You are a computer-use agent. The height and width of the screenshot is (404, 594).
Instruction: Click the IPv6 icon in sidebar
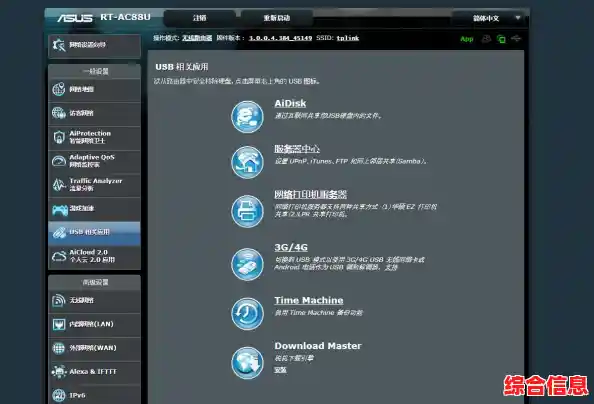pyautogui.click(x=59, y=395)
